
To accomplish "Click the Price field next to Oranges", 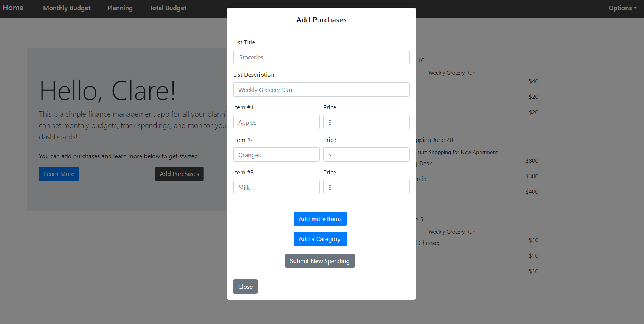I will 366,154.
